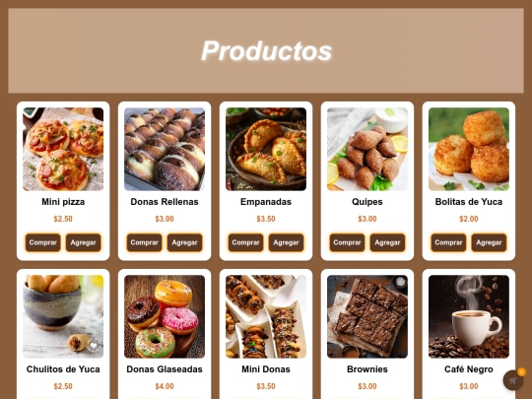
Task: Click Comprar under Empanadas
Action: click(245, 242)
